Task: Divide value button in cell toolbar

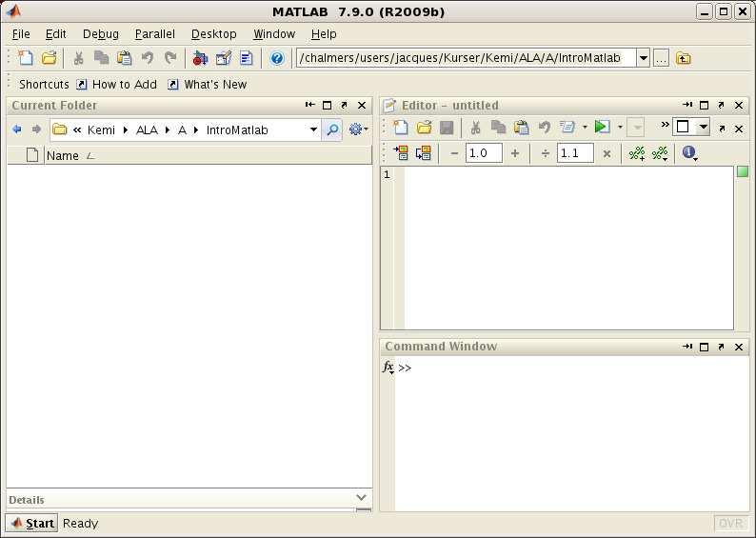Action: pyautogui.click(x=546, y=153)
